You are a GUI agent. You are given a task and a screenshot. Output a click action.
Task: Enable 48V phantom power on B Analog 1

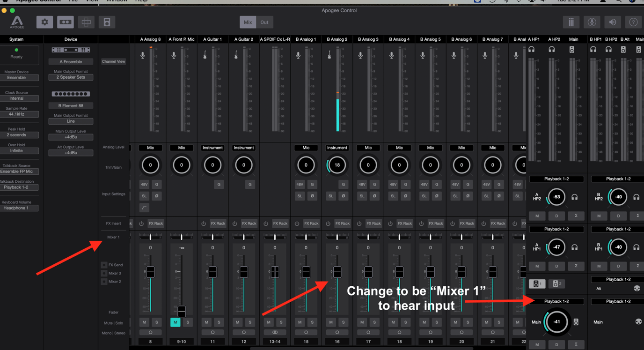coord(300,184)
